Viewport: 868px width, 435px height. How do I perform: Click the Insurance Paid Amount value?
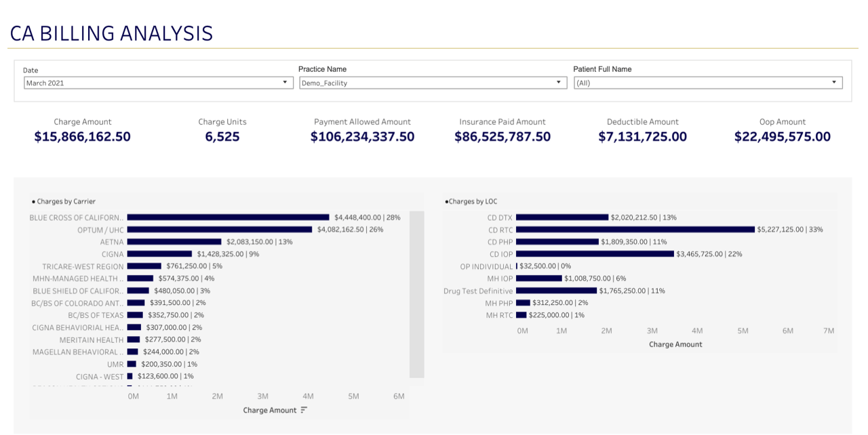[x=502, y=137]
